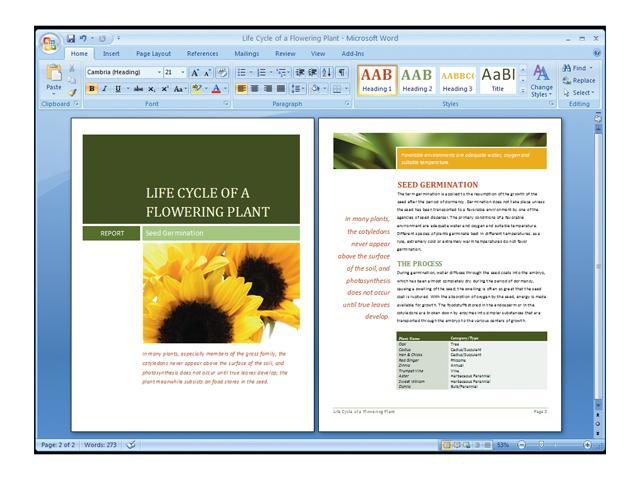Image resolution: width=640 pixels, height=480 pixels.
Task: Expand the Change Styles menu
Action: 541,80
